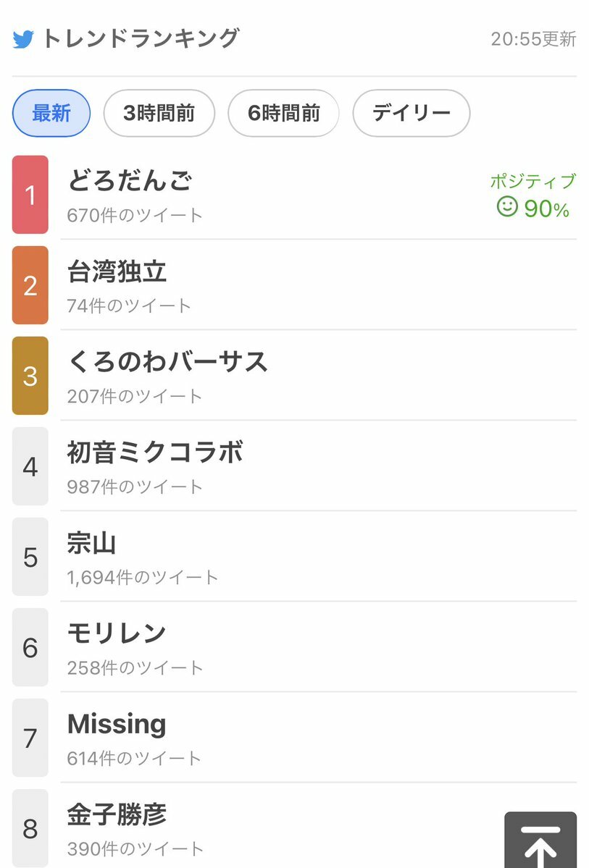Click the トレンドランキング heading
Image resolution: width=589 pixels, height=868 pixels.
140,38
